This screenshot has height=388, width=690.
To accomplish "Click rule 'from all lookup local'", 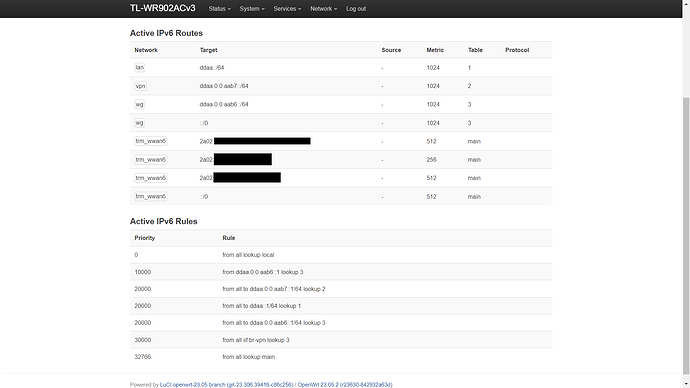I will (x=248, y=255).
